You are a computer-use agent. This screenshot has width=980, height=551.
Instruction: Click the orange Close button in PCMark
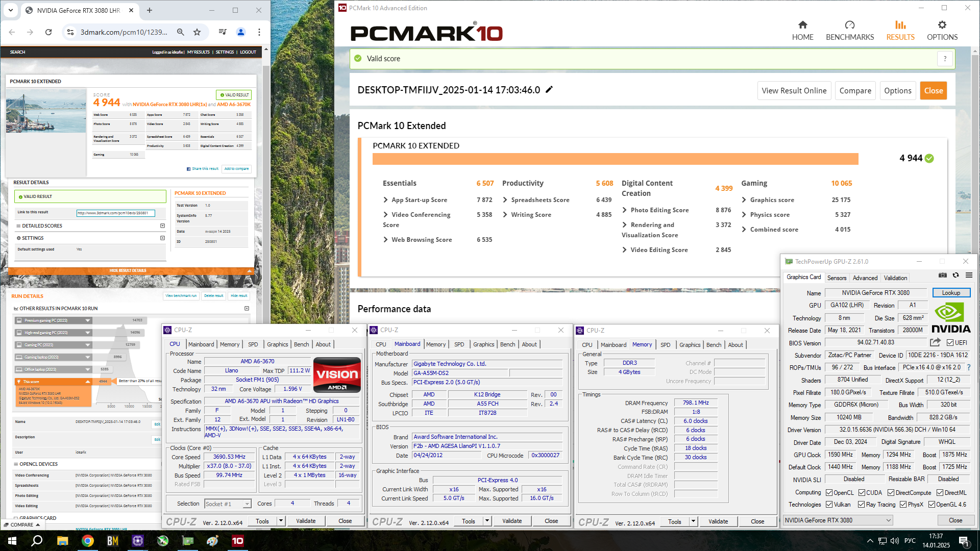click(x=933, y=91)
